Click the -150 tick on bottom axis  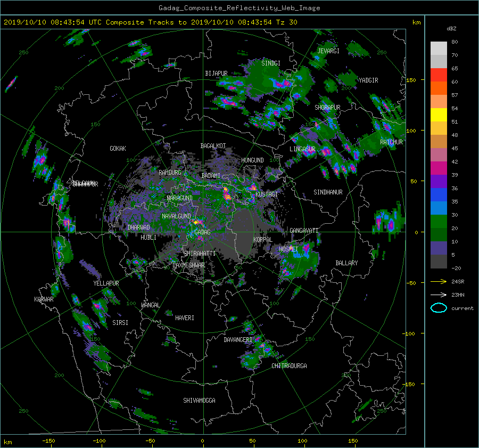[x=48, y=441]
